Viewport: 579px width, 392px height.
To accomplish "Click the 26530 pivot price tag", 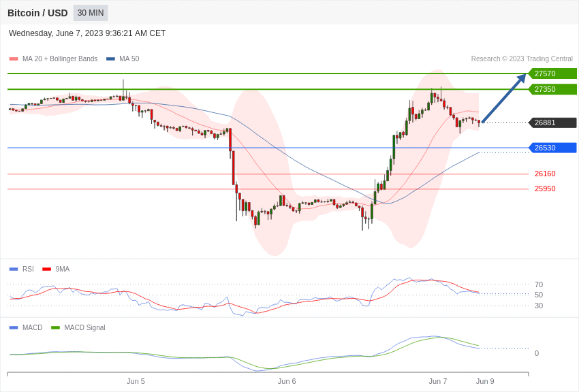I will (x=552, y=148).
